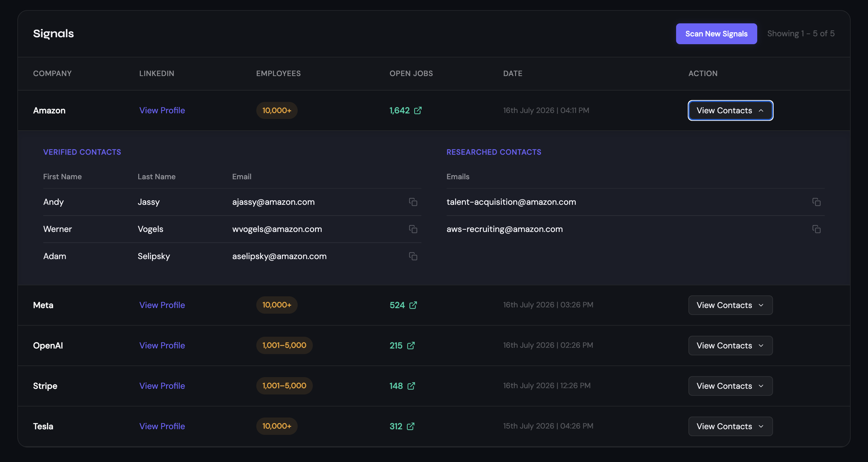Open Meta open jobs external link icon

[413, 305]
